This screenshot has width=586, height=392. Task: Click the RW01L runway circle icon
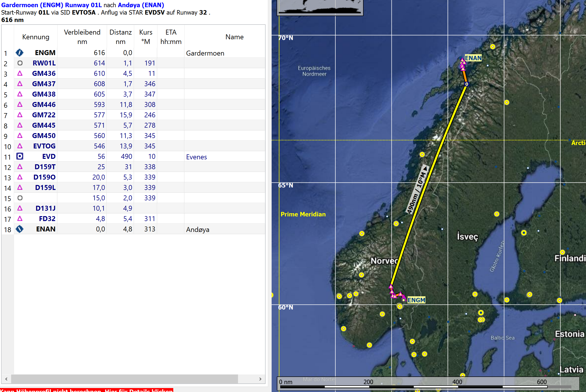pos(20,63)
